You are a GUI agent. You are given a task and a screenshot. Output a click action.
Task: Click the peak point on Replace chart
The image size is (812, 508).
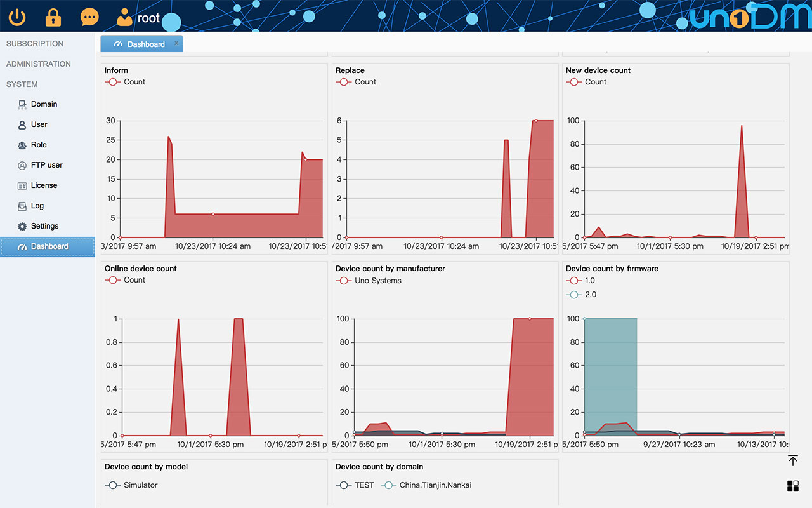[x=536, y=121]
